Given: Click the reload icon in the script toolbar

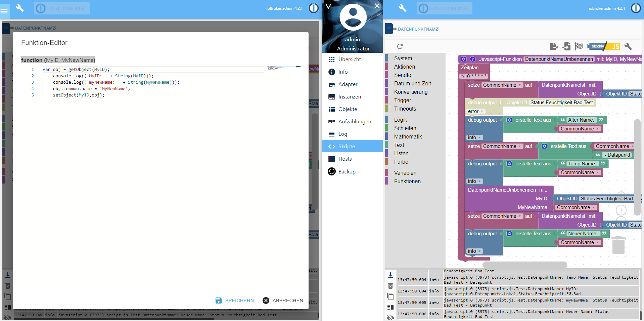Looking at the screenshot, I should 400,46.
